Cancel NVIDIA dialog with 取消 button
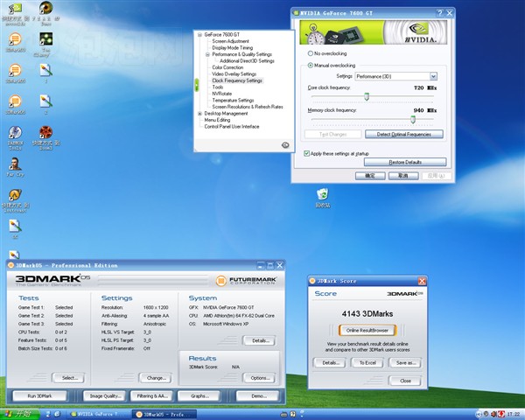Viewport: 525px width, 420px height. (x=403, y=176)
